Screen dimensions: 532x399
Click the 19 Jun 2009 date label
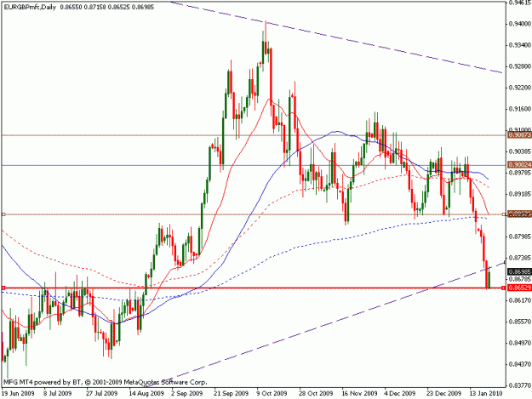(18, 393)
